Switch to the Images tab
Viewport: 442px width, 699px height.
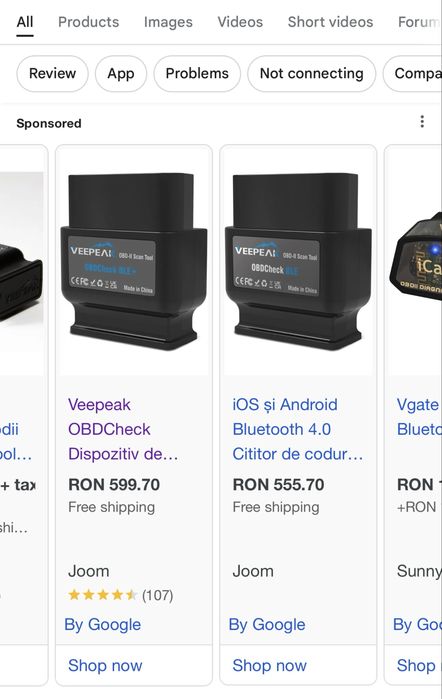click(x=168, y=22)
